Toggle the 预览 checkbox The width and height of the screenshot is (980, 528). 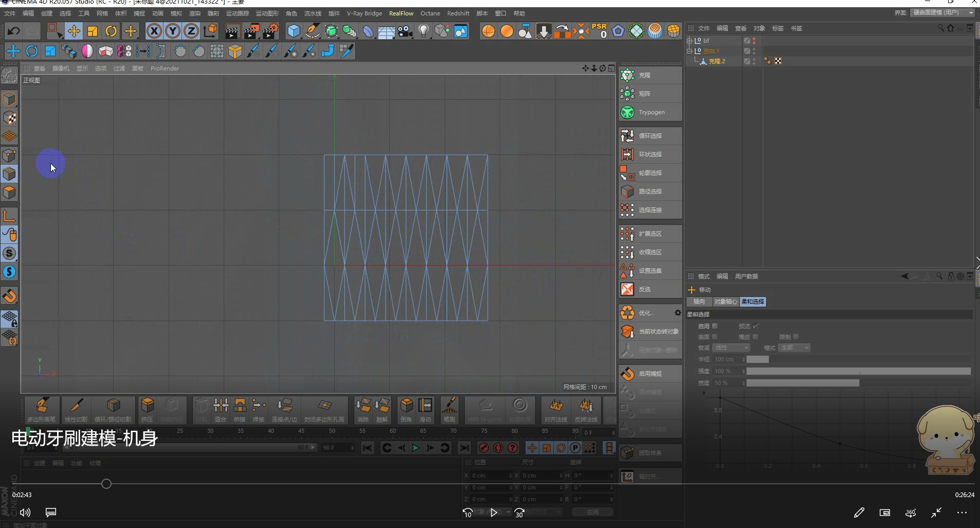click(x=755, y=326)
